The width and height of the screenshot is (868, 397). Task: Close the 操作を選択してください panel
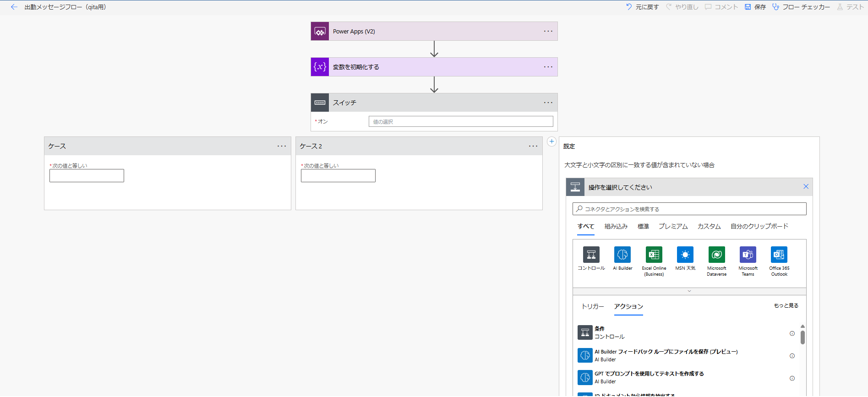point(806,186)
